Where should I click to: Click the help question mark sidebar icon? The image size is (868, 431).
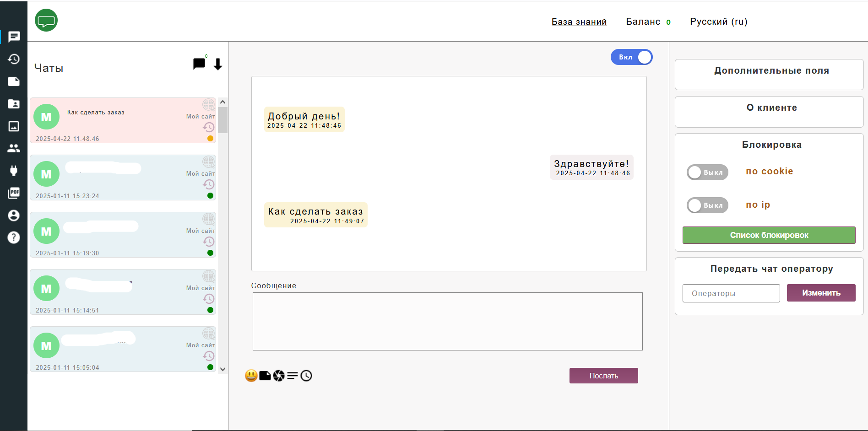[14, 237]
